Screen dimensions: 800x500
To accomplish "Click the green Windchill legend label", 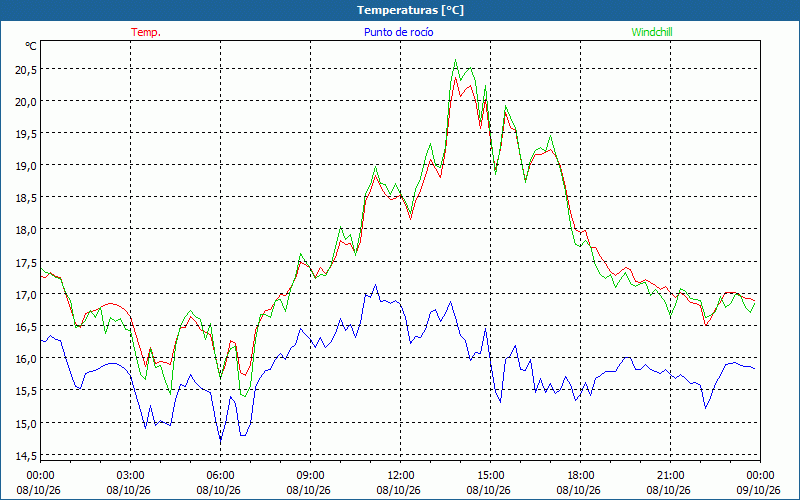I will pos(652,32).
